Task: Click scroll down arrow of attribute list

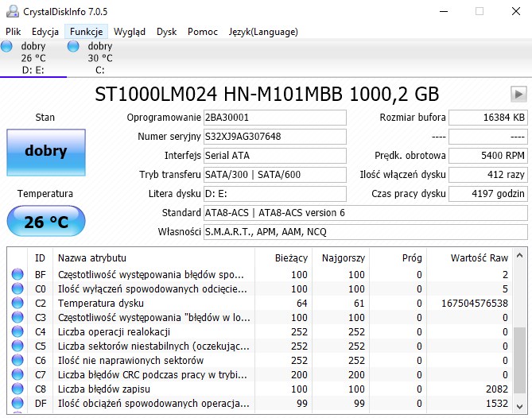Action: 519,406
